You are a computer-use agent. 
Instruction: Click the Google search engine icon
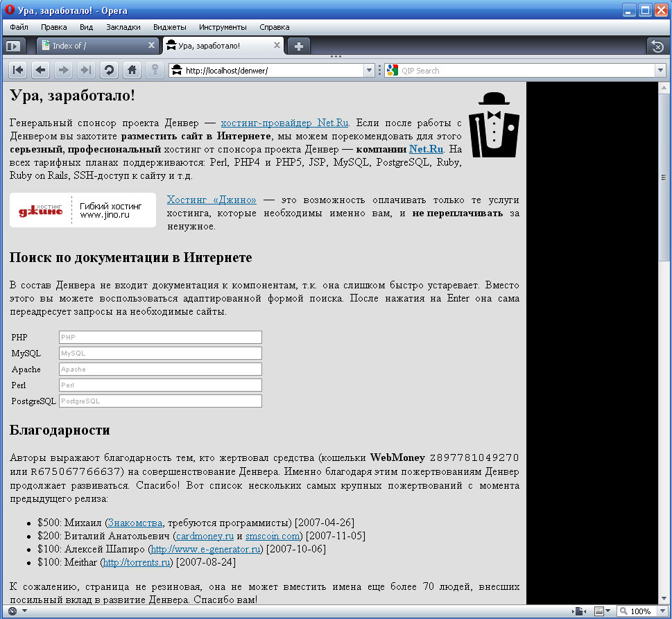click(392, 70)
